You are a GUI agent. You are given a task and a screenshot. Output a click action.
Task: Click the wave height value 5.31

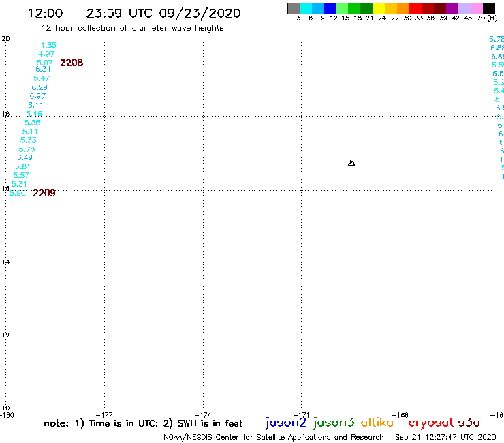(19, 184)
